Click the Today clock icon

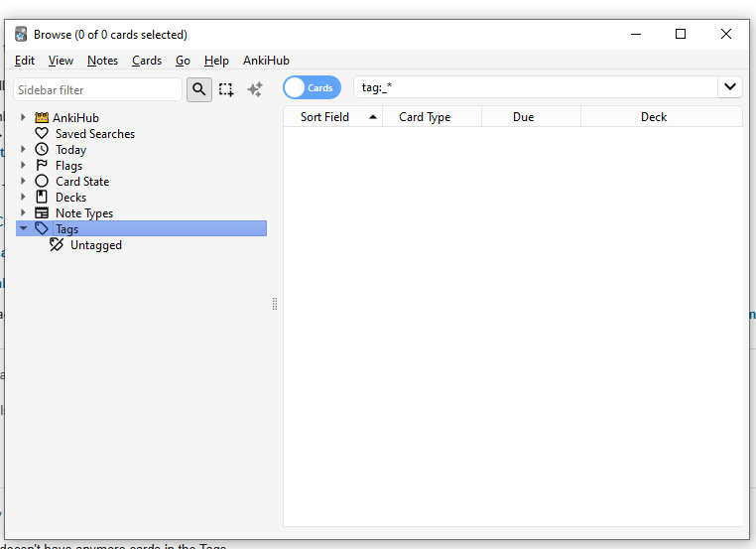pos(42,150)
